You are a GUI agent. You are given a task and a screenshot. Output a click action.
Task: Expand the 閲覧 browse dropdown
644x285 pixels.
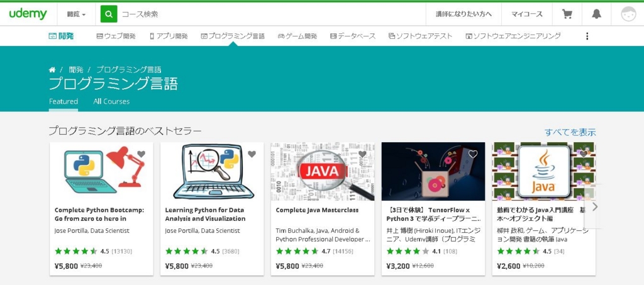point(76,14)
